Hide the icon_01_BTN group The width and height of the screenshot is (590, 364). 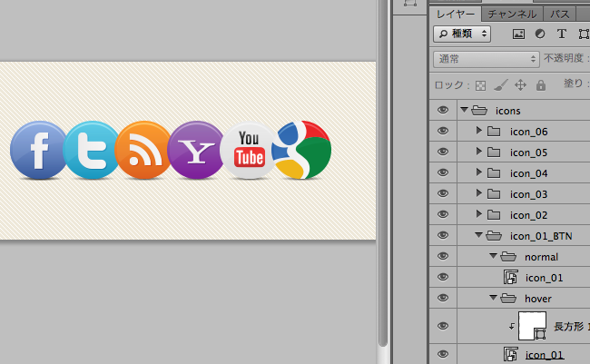click(x=443, y=235)
